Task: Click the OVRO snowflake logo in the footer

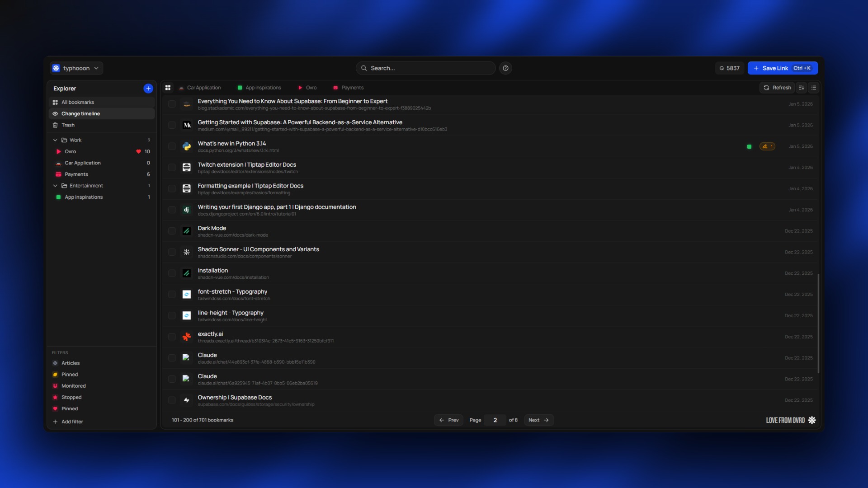Action: (x=812, y=420)
